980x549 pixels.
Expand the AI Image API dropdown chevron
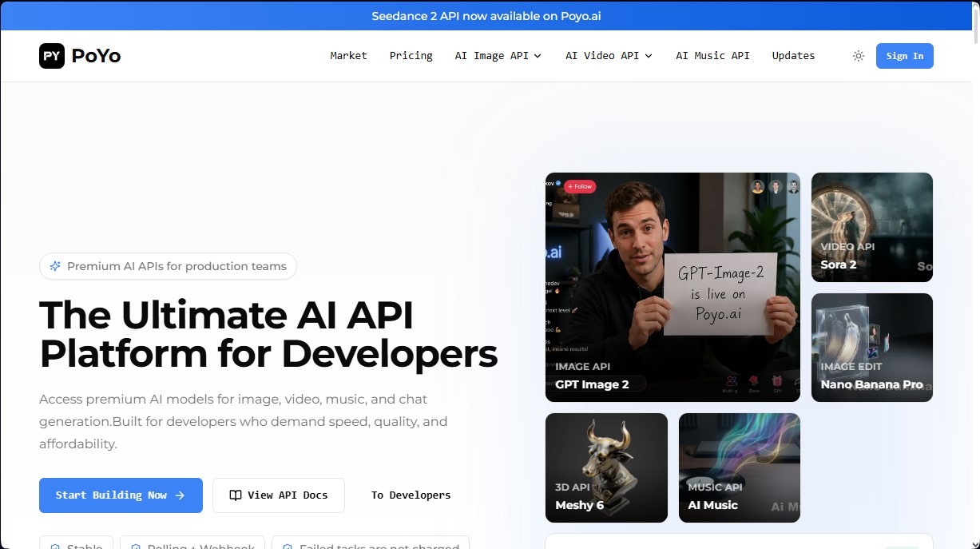pos(538,56)
